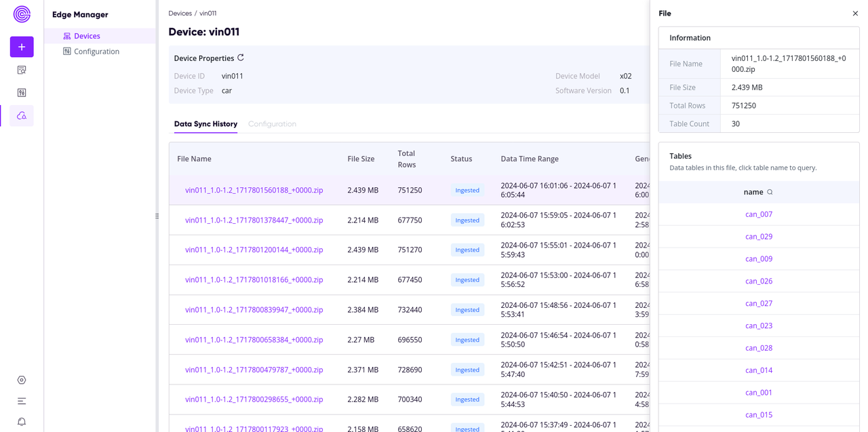Close the File panel
The image size is (868, 432).
click(x=855, y=14)
